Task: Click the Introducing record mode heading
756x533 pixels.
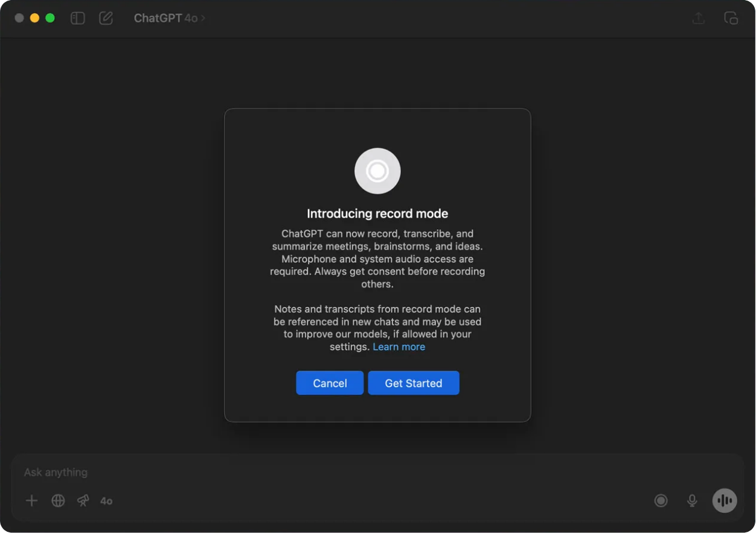Action: click(377, 213)
